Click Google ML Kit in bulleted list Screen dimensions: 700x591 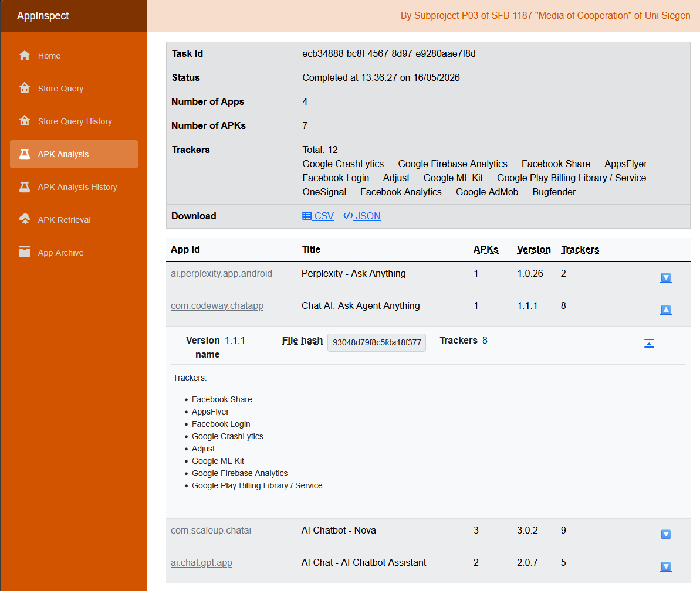coord(218,461)
